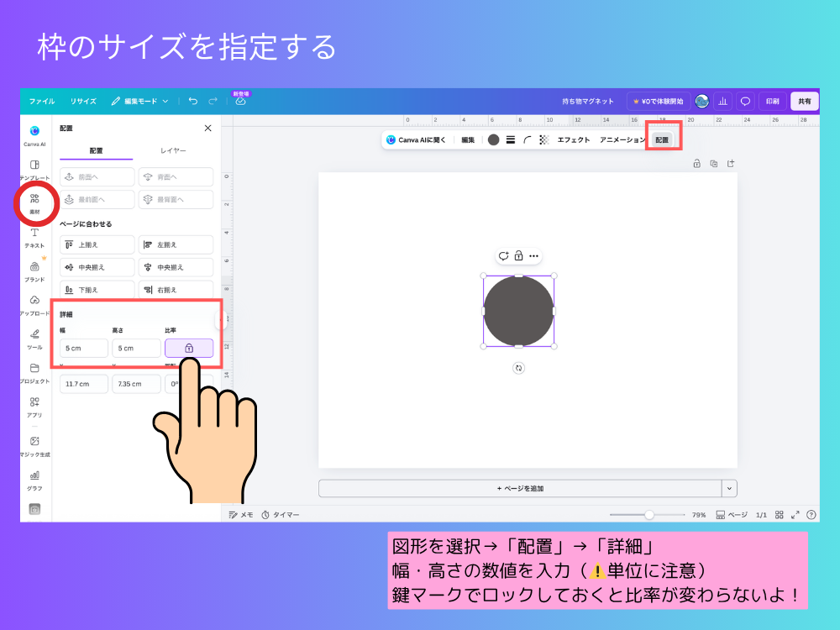The image size is (840, 630).
Task: Click the zoom slider handle
Action: (649, 515)
